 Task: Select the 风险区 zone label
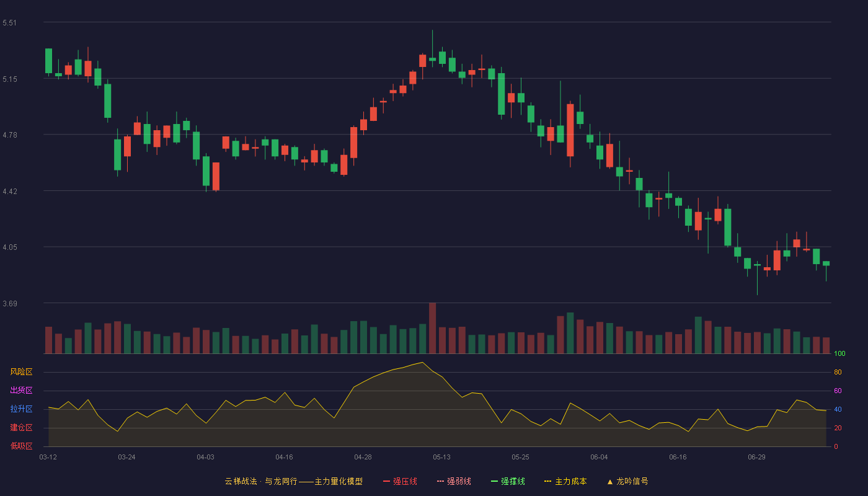click(21, 372)
